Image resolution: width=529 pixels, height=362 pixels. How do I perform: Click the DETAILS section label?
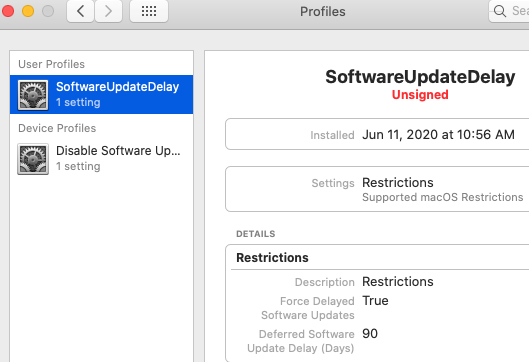point(256,234)
